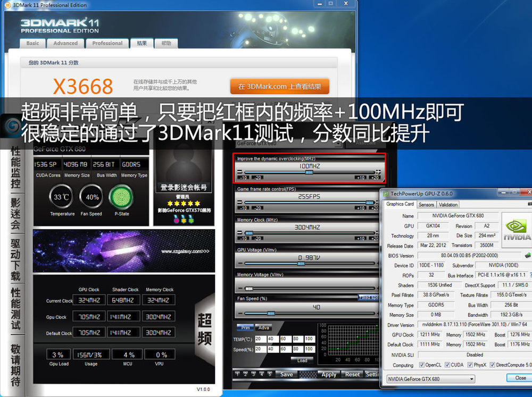Image resolution: width=532 pixels, height=397 pixels.
Task: Select the Prim fan mode toggle
Action: tap(245, 327)
